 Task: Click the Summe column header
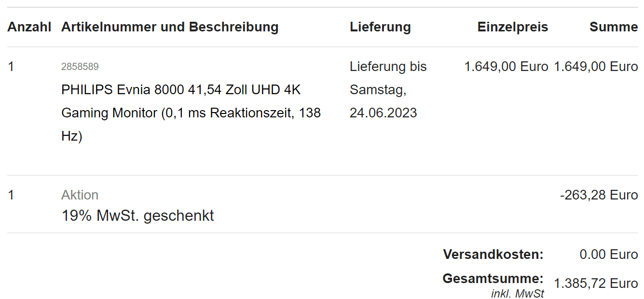point(614,27)
